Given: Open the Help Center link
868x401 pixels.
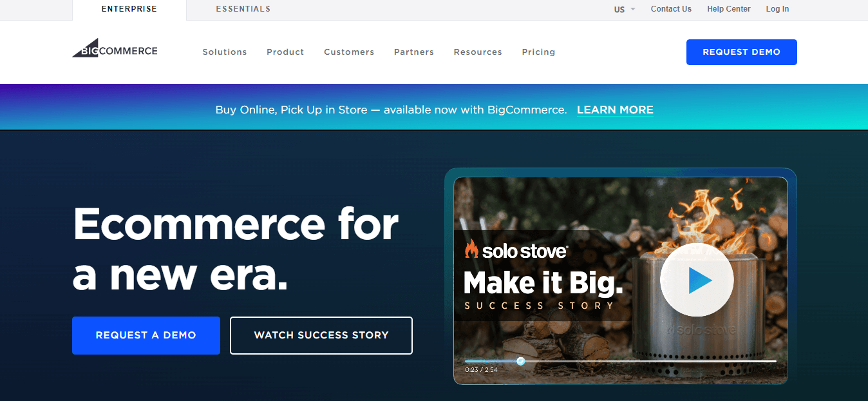Looking at the screenshot, I should [729, 9].
